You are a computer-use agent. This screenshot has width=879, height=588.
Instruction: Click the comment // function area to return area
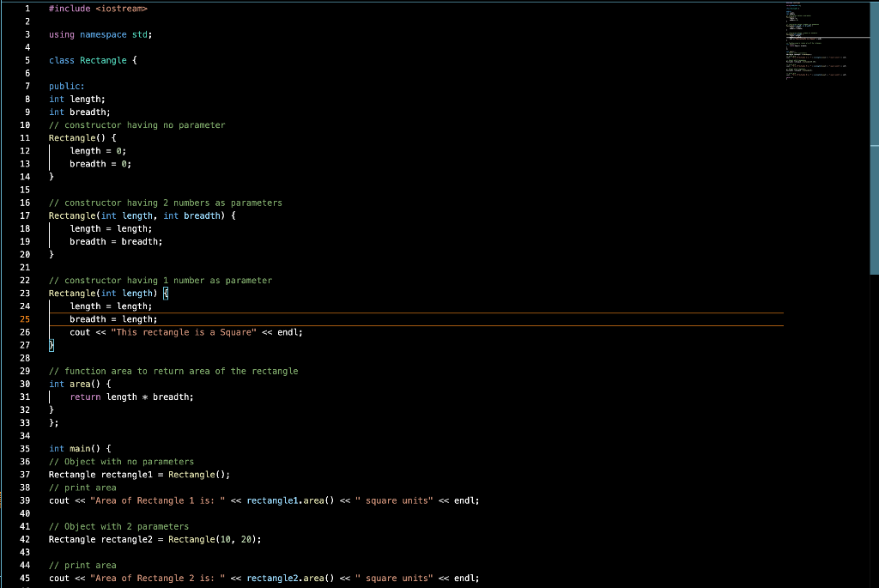(x=173, y=371)
